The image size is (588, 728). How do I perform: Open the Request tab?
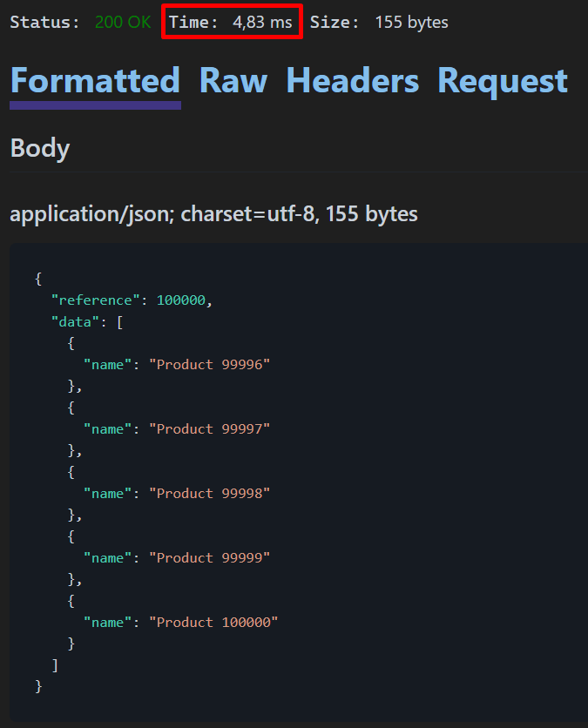click(503, 82)
